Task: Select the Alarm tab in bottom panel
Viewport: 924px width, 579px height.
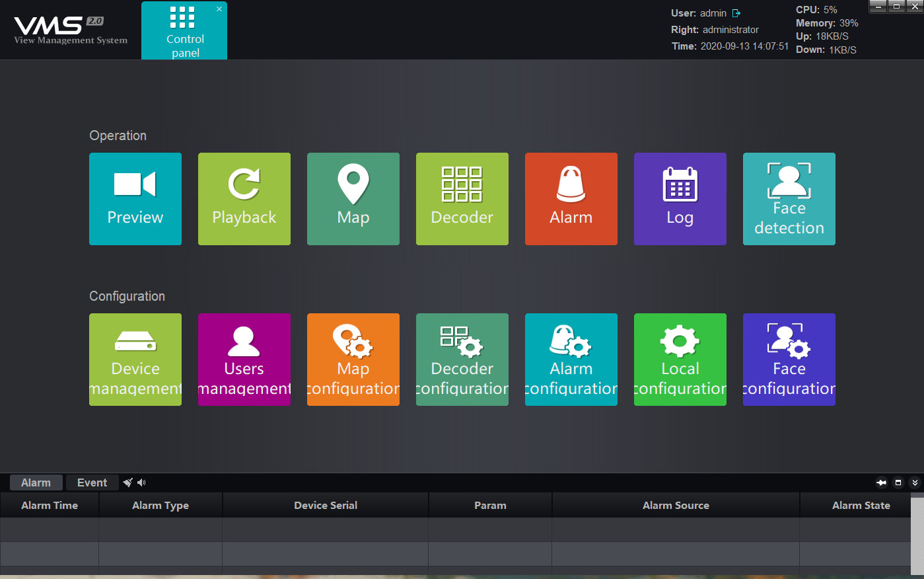Action: point(36,482)
